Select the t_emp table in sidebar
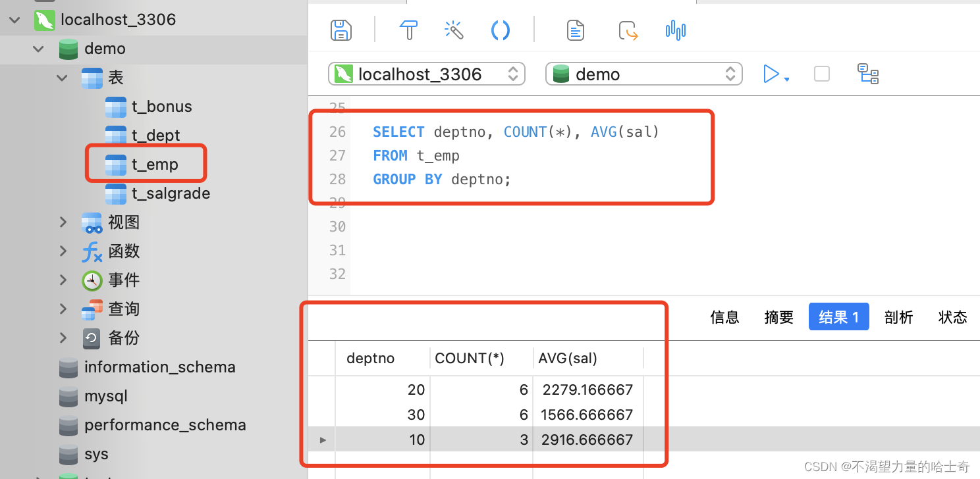The image size is (980, 479). 154,164
